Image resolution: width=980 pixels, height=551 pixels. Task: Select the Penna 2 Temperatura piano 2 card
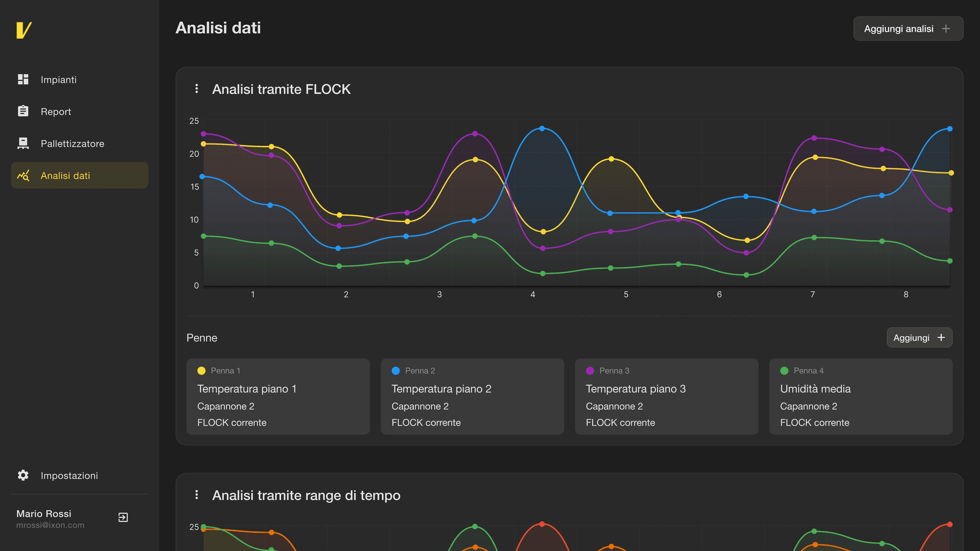(472, 396)
